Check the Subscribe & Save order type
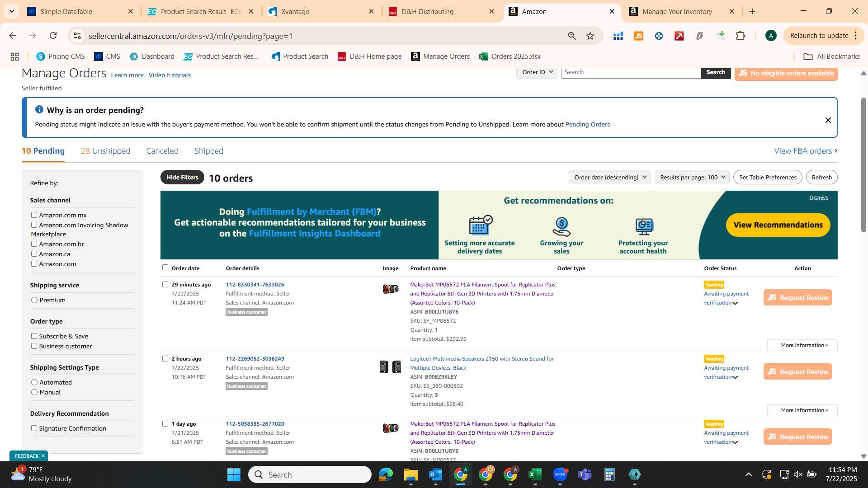This screenshot has width=868, height=488. click(x=34, y=336)
